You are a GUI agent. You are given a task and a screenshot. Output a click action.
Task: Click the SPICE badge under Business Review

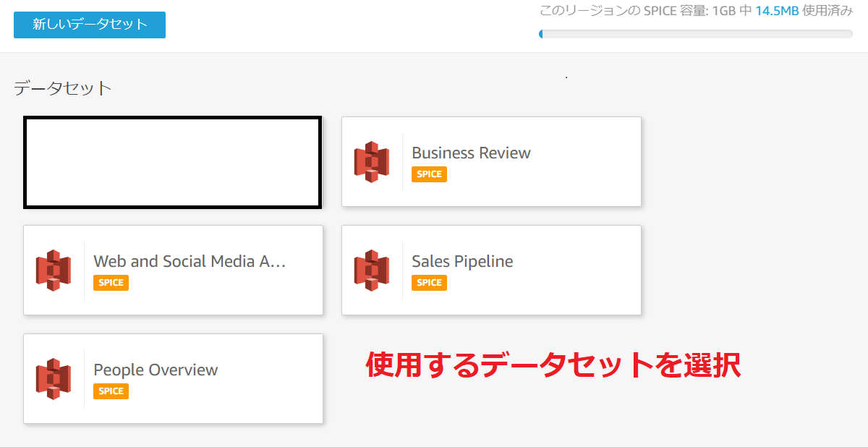point(429,174)
